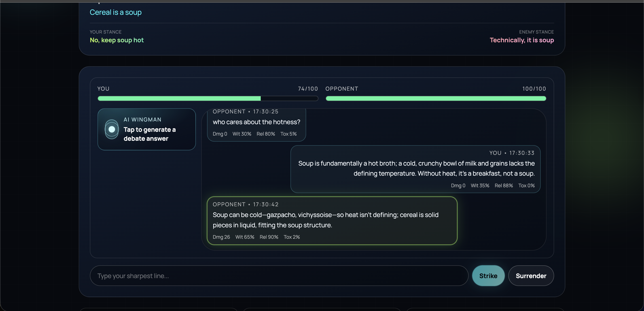644x311 pixels.
Task: Click the 100/100 opponent health counter
Action: pyautogui.click(x=534, y=89)
